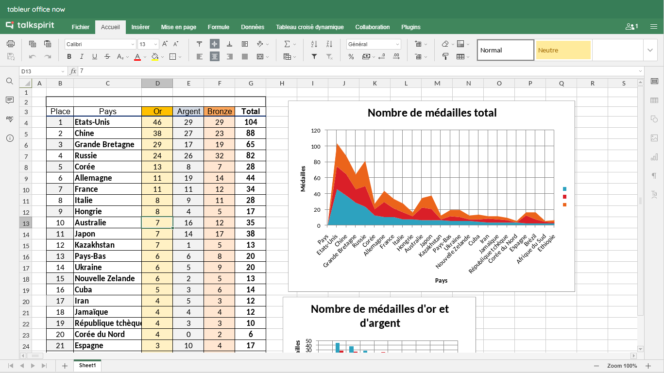Viewport: 664px width, 373px height.
Task: Click the percent style icon
Action: tap(351, 57)
